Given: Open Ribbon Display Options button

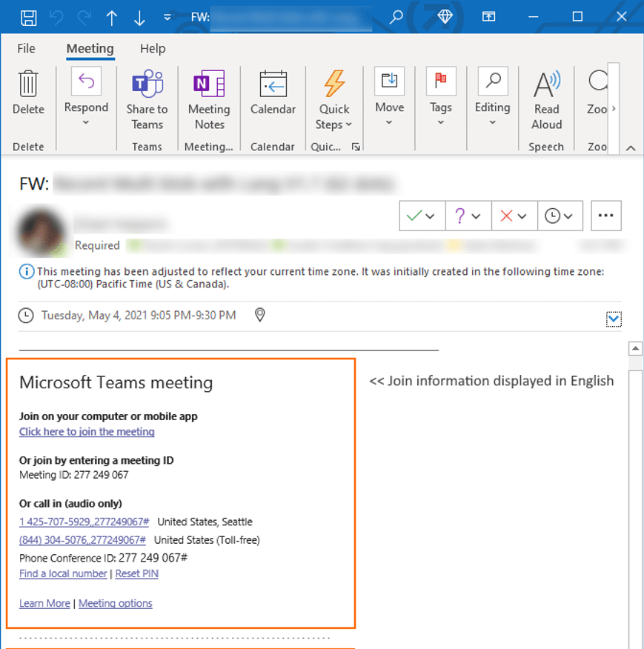Looking at the screenshot, I should 488,16.
